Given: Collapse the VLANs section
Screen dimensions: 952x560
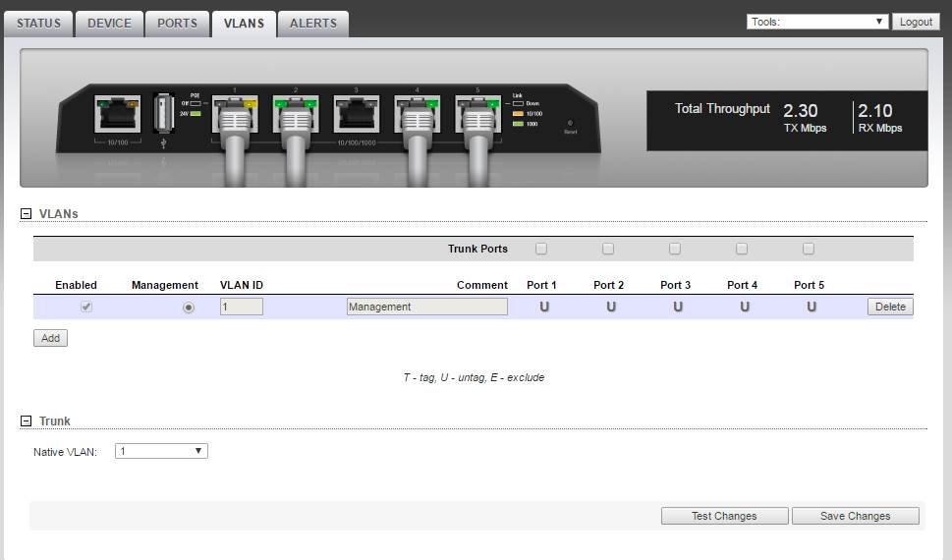Looking at the screenshot, I should pos(27,214).
